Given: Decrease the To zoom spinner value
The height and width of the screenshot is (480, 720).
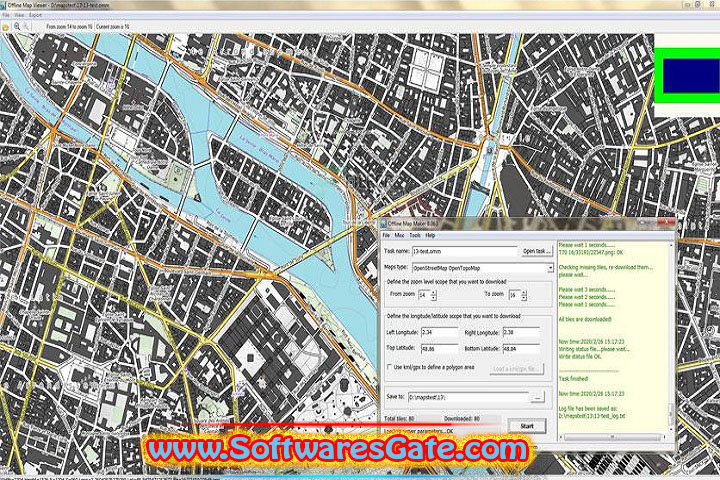Looking at the screenshot, I should click(523, 298).
